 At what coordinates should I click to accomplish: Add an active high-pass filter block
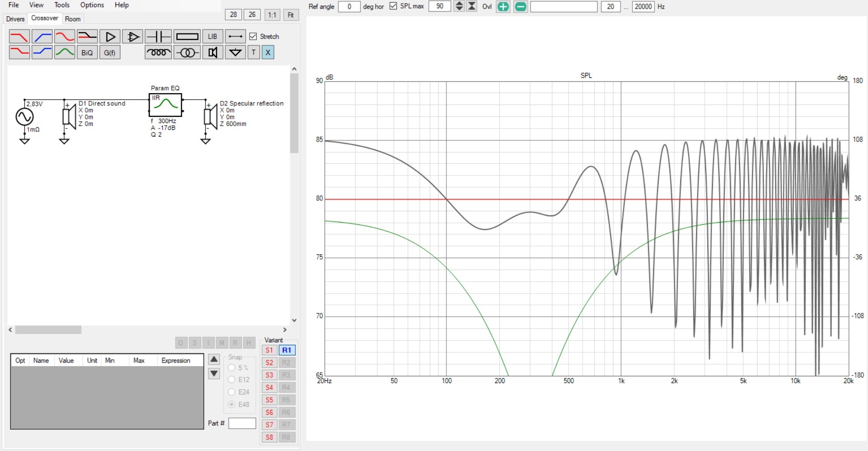tap(42, 36)
